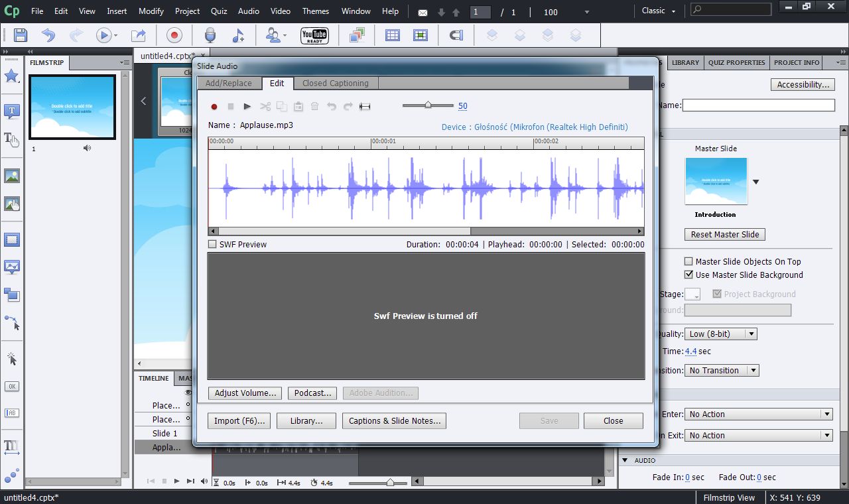Uncheck Use Master Slide Background
This screenshot has width=849, height=504.
(688, 275)
